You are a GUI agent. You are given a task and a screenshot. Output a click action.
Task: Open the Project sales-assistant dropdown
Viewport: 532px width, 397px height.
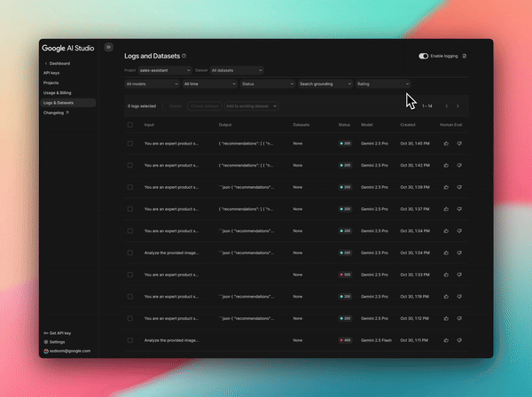click(165, 70)
